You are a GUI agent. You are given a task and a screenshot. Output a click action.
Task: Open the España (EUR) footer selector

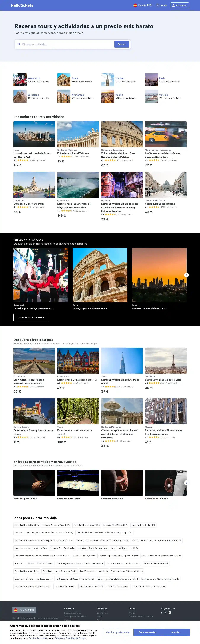[x=24, y=610]
